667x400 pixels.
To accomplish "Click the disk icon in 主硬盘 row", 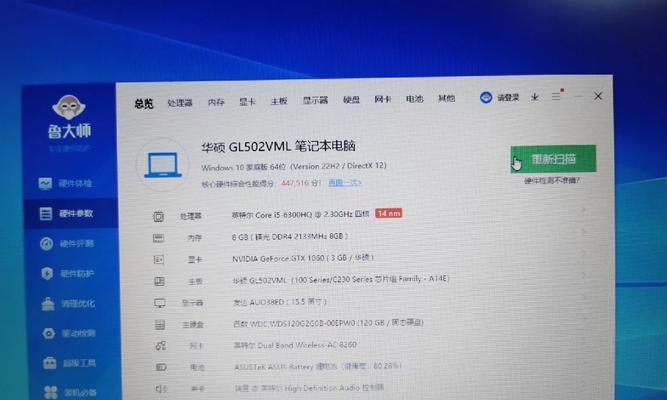I will 160,325.
